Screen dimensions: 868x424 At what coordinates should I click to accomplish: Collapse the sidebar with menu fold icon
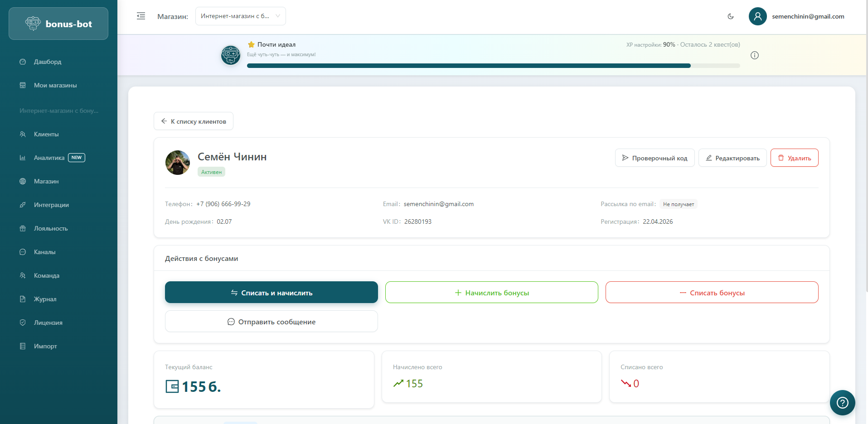pyautogui.click(x=141, y=16)
